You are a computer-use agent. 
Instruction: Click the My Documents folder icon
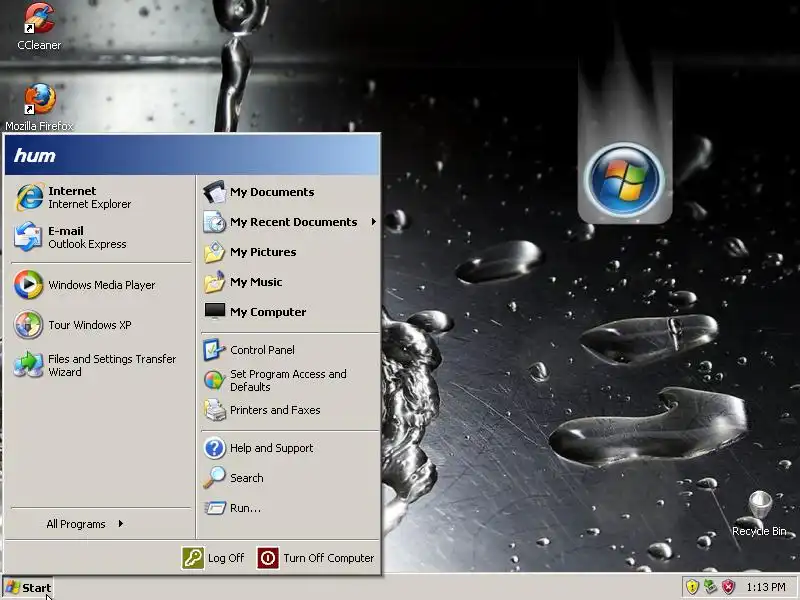214,192
